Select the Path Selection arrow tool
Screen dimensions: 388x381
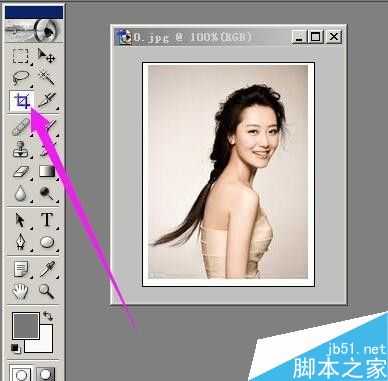click(x=21, y=221)
